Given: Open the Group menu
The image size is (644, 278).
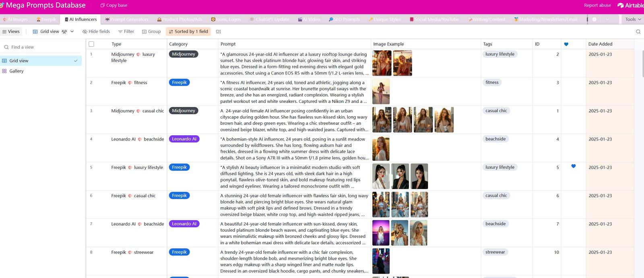Looking at the screenshot, I should coord(151,31).
